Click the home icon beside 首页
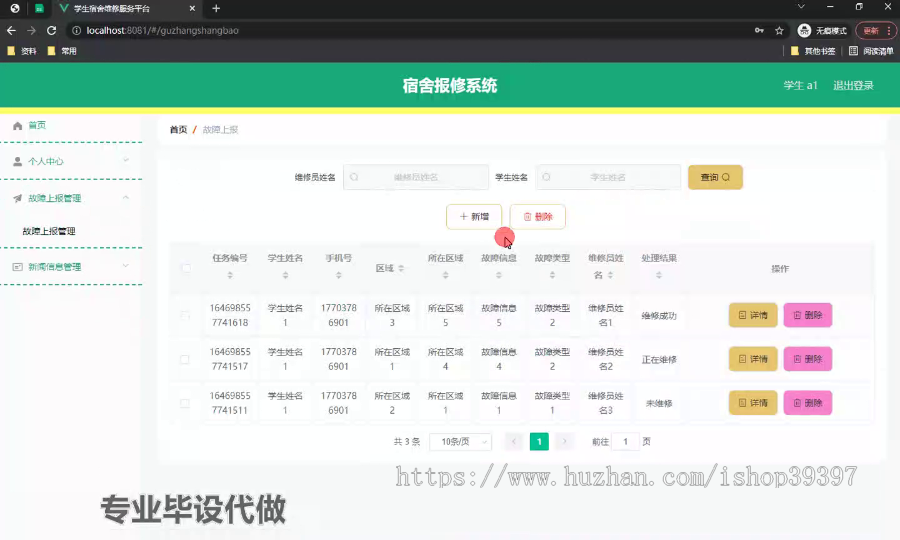The height and width of the screenshot is (540, 900). [17, 125]
